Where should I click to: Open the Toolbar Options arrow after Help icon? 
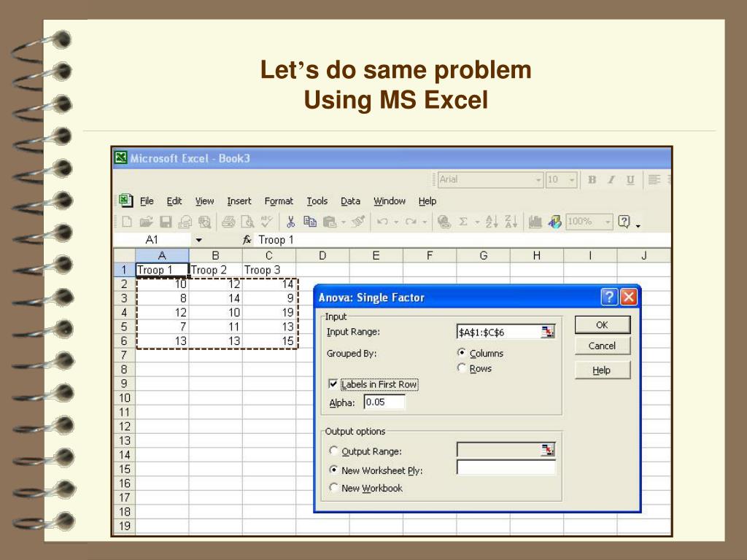tap(638, 225)
